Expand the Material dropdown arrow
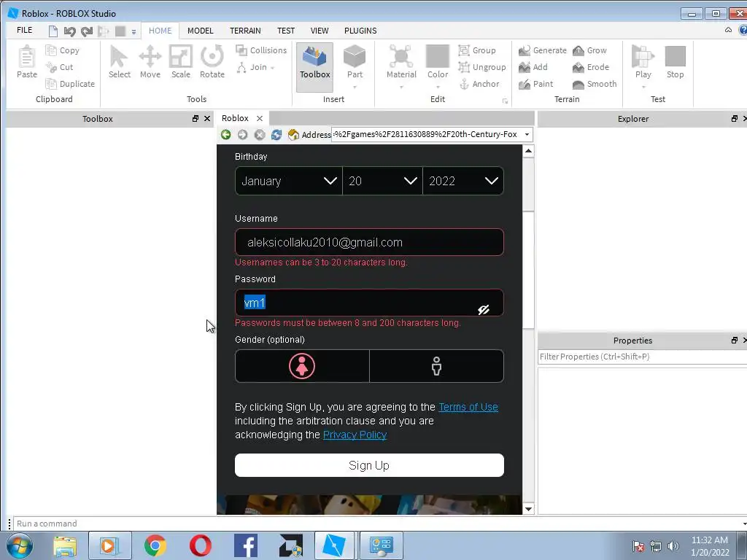747x560 pixels. pos(401,87)
